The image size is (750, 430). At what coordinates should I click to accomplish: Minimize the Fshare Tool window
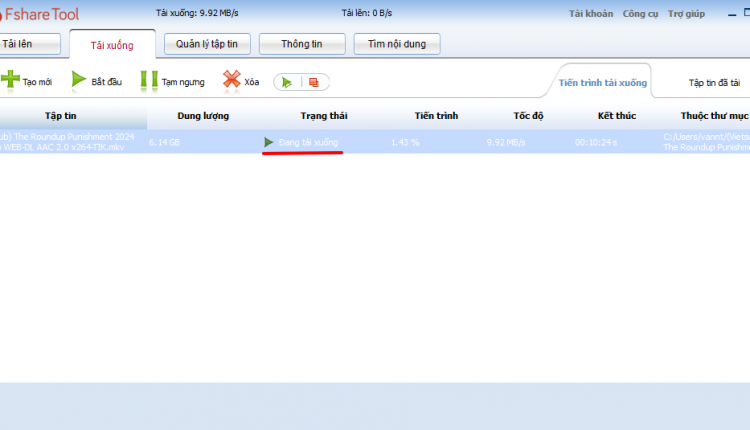click(x=732, y=14)
